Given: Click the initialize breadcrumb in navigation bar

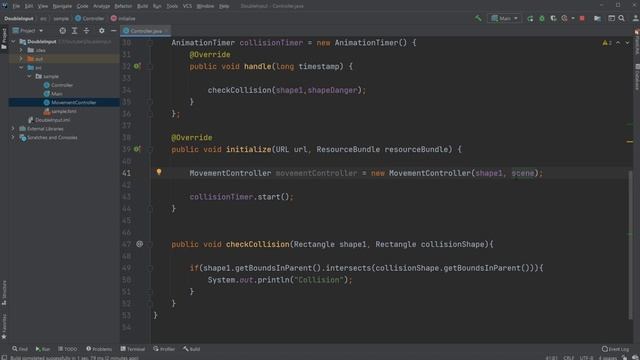Looking at the screenshot, I should coord(123,18).
